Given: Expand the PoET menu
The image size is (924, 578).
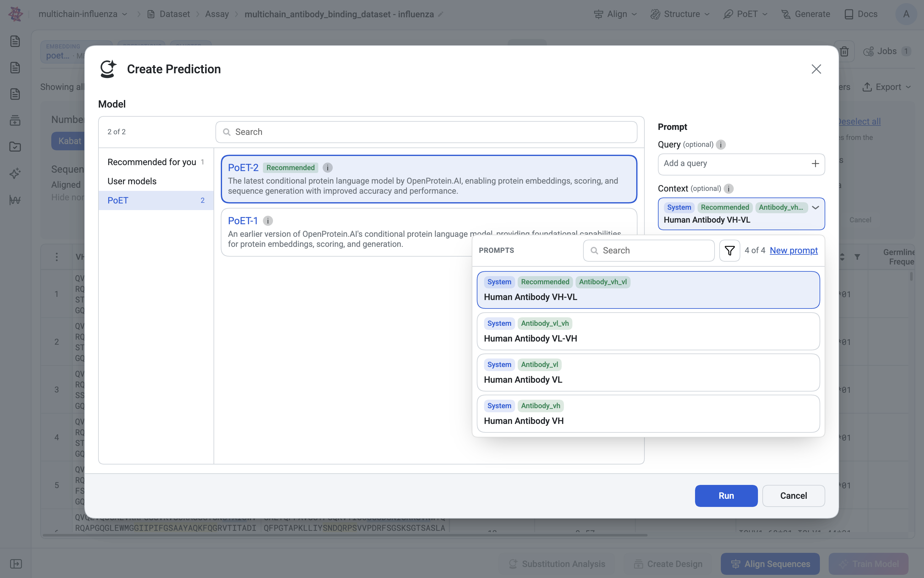Looking at the screenshot, I should pos(745,14).
